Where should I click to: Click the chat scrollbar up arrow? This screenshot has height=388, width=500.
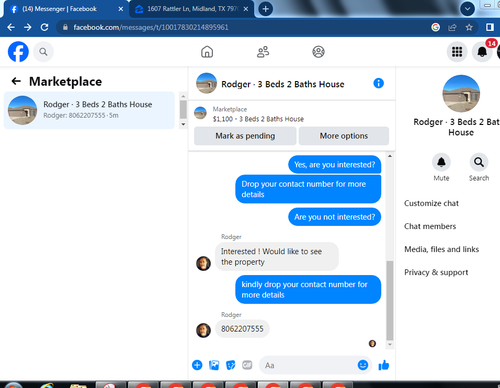click(390, 156)
